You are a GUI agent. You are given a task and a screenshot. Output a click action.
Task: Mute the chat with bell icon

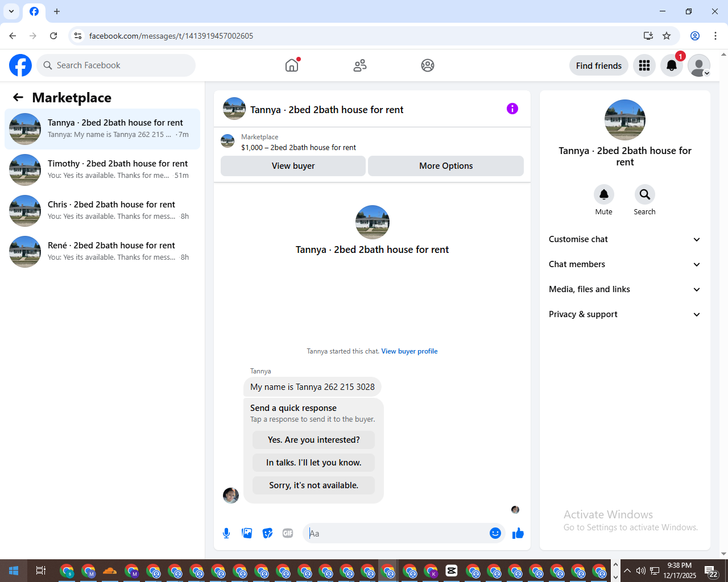[604, 194]
